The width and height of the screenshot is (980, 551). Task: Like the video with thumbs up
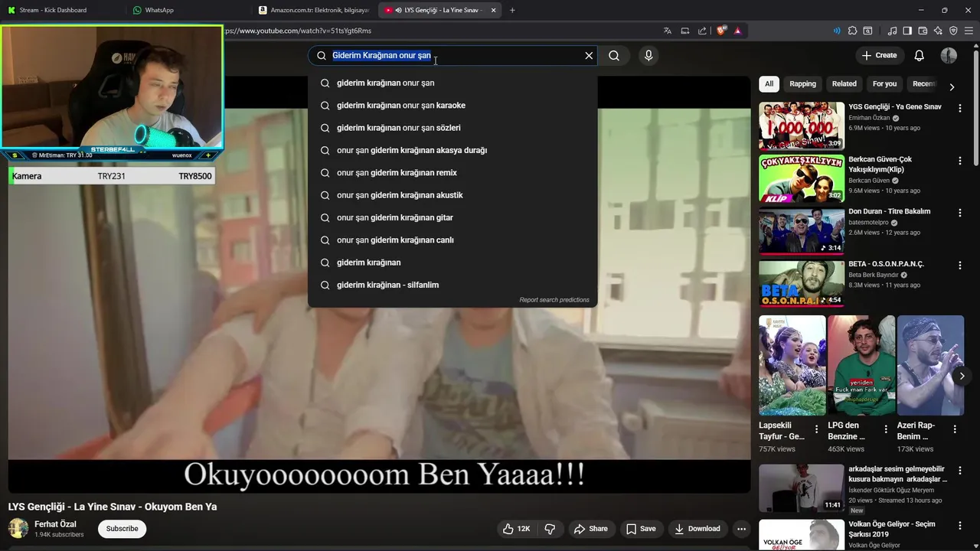pyautogui.click(x=516, y=529)
